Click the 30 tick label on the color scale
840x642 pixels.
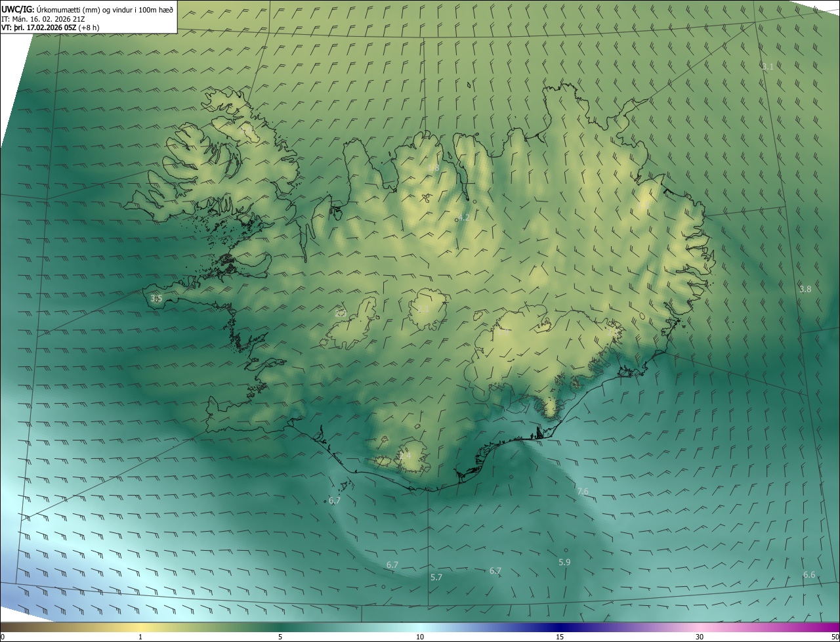(700, 637)
